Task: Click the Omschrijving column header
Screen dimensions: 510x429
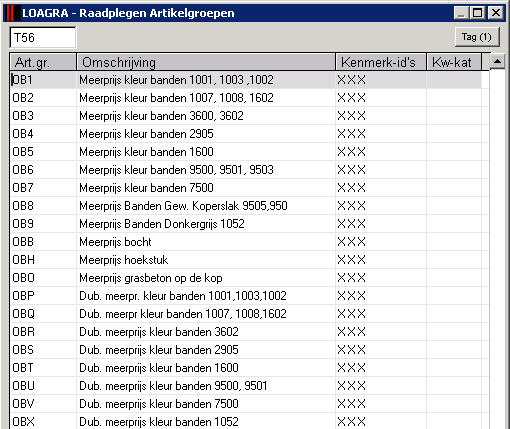Action: tap(206, 62)
